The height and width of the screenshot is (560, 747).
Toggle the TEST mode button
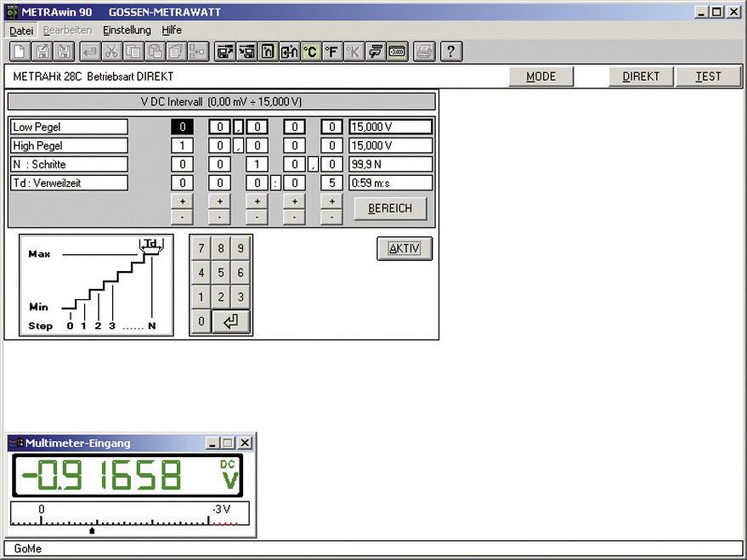click(708, 76)
